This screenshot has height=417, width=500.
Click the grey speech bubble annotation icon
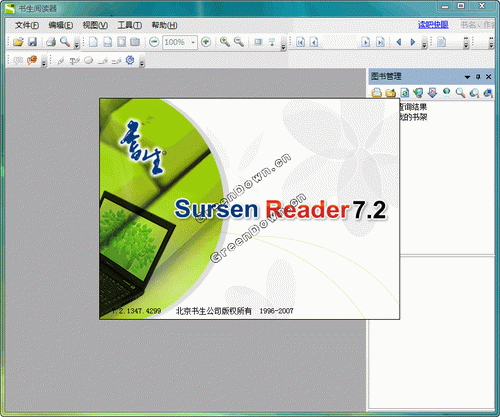18,60
